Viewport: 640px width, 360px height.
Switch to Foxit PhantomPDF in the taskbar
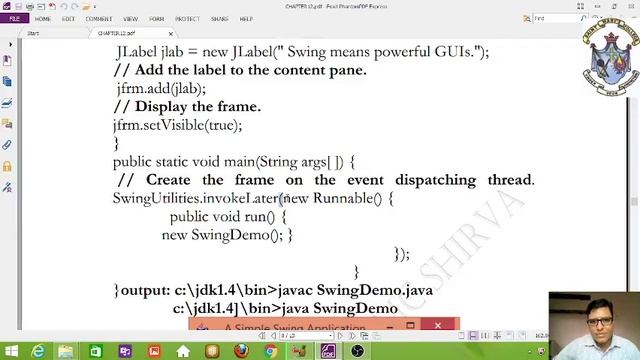(329, 351)
